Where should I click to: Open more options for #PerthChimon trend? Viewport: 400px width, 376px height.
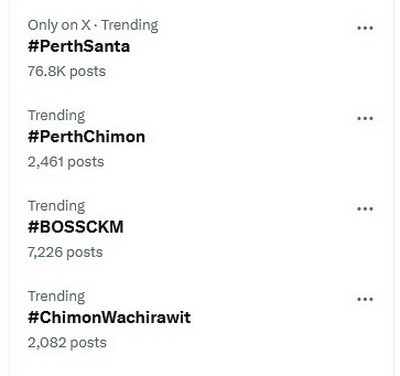365,118
